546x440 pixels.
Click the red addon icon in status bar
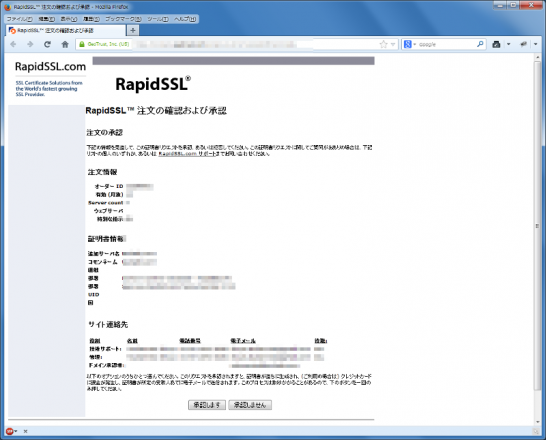(10, 431)
